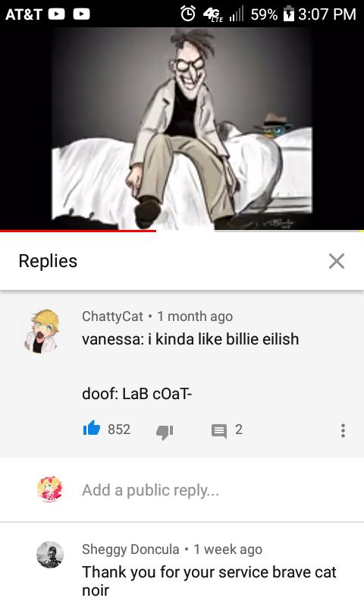Tap your own avatar beside reply field
This screenshot has width=364, height=601.
click(50, 489)
